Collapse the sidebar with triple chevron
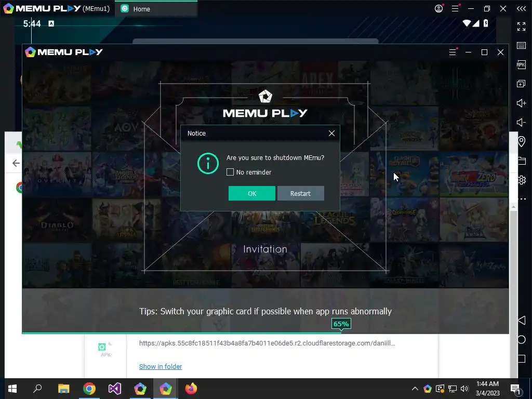The image size is (532, 399). point(521,8)
